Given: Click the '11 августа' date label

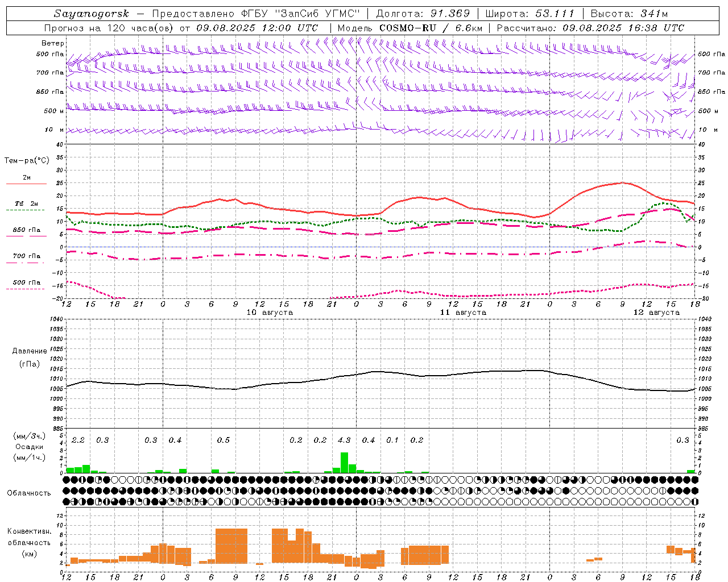Looking at the screenshot, I should (x=463, y=313).
